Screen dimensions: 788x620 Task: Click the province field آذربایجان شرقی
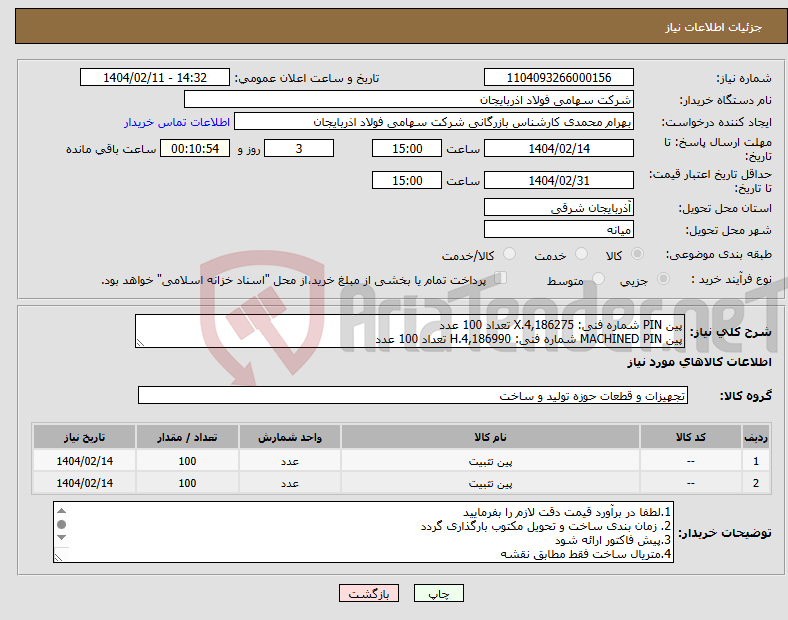click(558, 208)
